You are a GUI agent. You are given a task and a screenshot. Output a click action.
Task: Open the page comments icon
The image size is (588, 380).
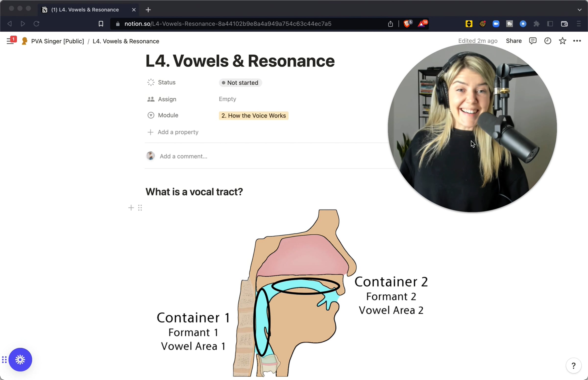[x=532, y=41]
